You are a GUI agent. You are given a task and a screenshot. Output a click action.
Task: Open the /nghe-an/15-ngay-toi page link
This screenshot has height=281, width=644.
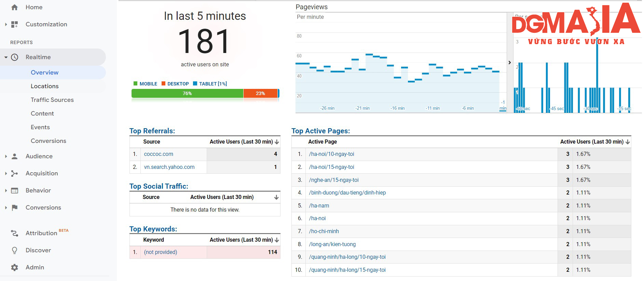334,180
